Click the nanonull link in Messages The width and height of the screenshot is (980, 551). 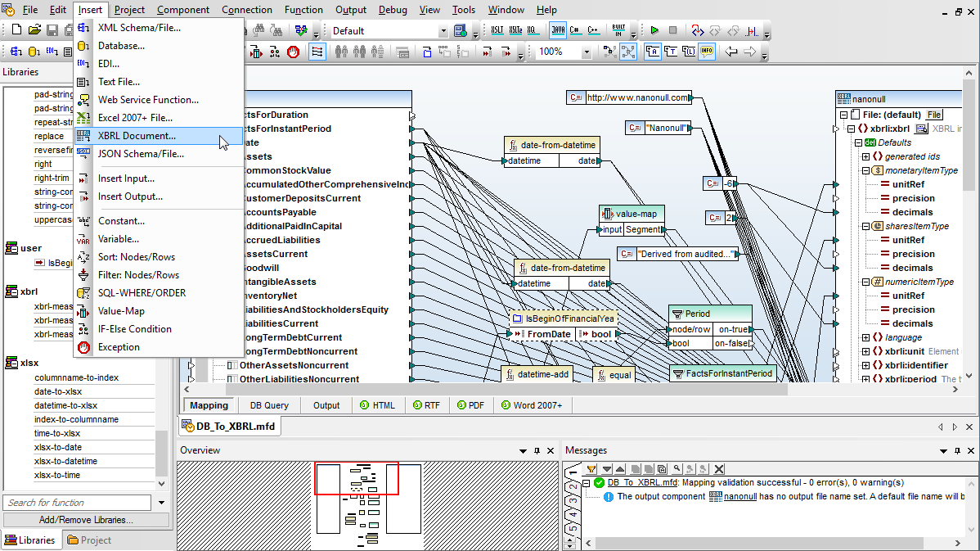click(x=740, y=497)
